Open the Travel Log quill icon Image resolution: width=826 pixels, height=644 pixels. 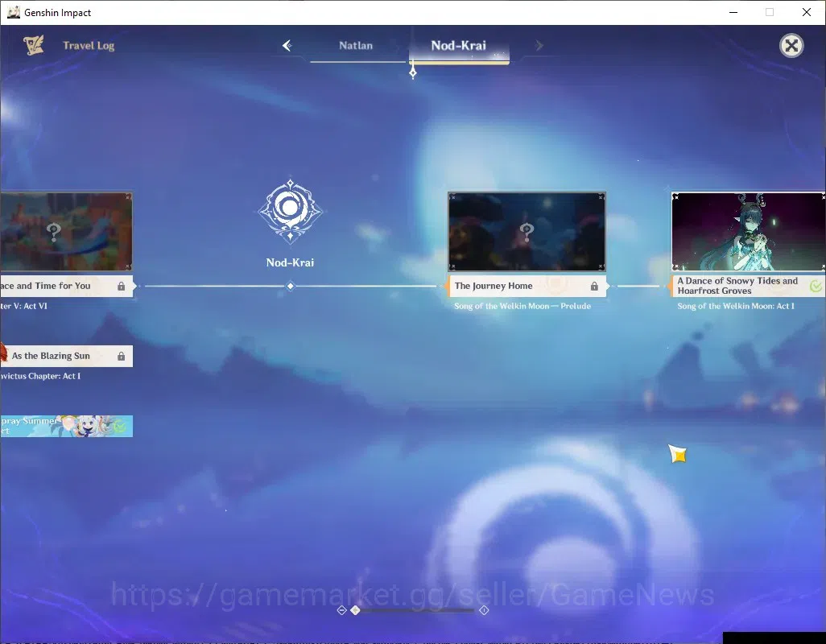34,45
